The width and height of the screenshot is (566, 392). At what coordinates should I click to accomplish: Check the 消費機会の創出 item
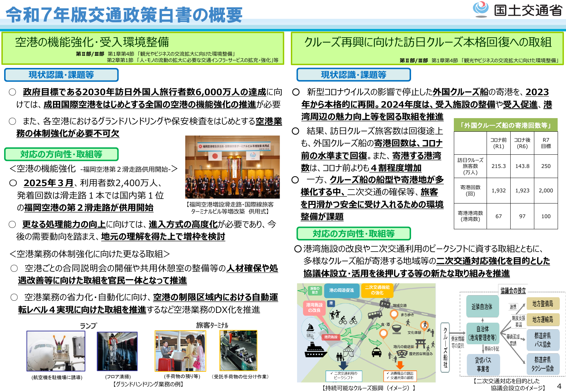pos(400,373)
